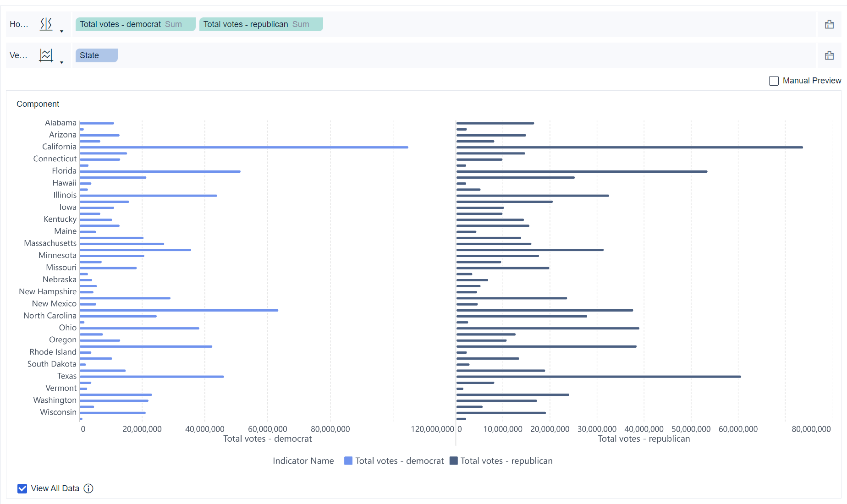The image size is (847, 504).
Task: Click the Total votes - republican field pill
Action: 245,24
